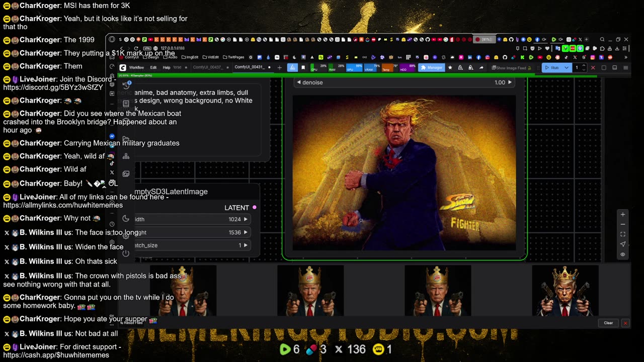
Task: Open the allmylinks.com link in chat
Action: pos(63,205)
